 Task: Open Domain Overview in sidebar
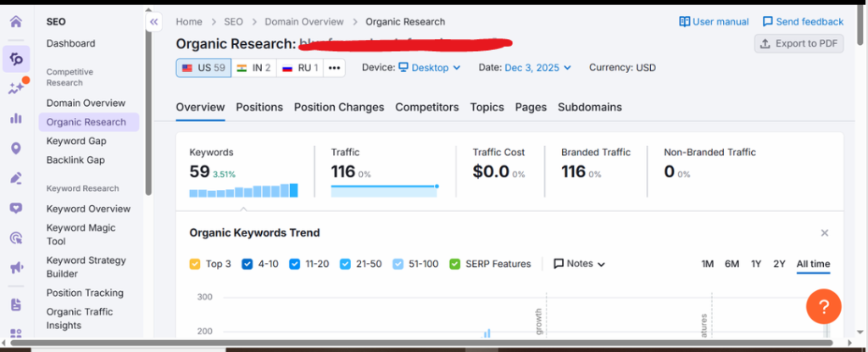pos(86,103)
